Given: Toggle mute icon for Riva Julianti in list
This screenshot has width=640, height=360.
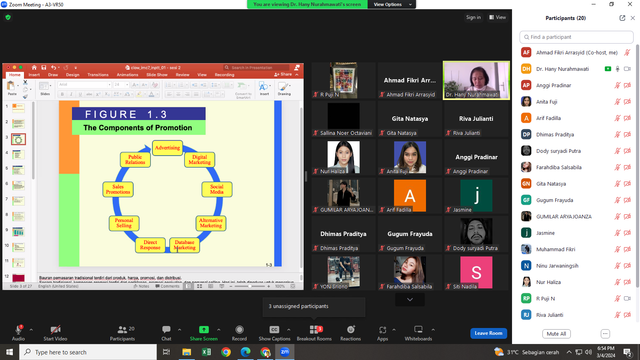Looking at the screenshot, I should pyautogui.click(x=618, y=315).
